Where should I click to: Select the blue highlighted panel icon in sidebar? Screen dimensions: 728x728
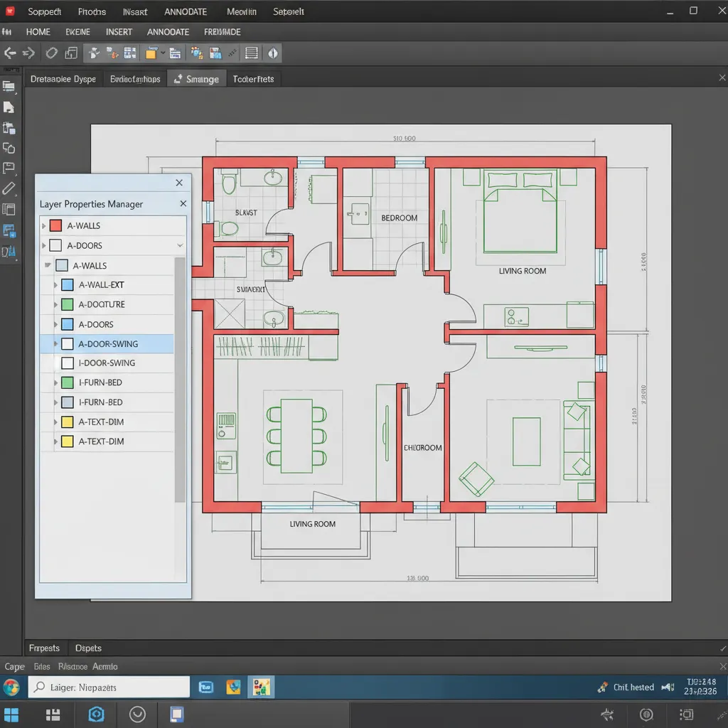10,230
